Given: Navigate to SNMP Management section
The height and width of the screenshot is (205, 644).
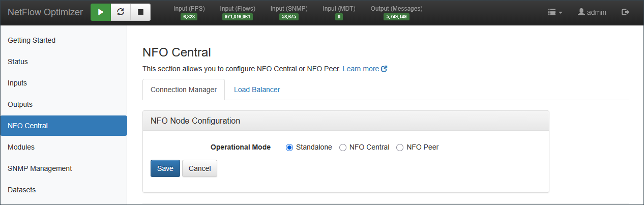Looking at the screenshot, I should coord(40,168).
